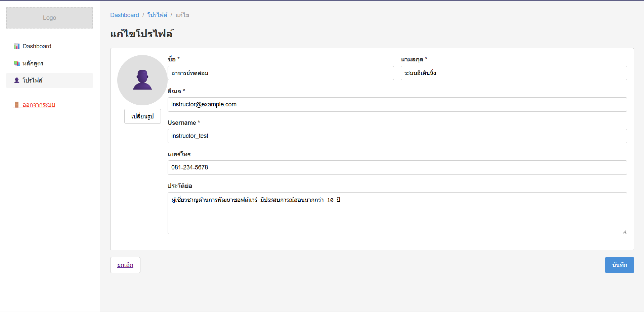Click the ยกเลิก cancel button
644x312 pixels.
[x=125, y=265]
